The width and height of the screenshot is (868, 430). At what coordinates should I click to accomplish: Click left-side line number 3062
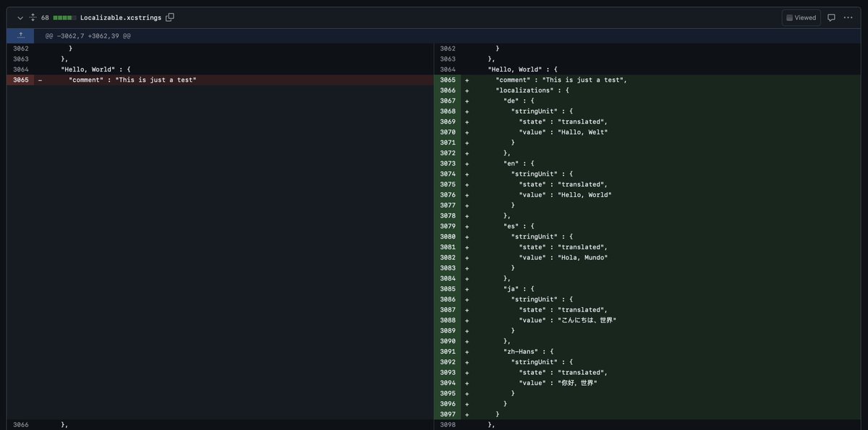(20, 48)
